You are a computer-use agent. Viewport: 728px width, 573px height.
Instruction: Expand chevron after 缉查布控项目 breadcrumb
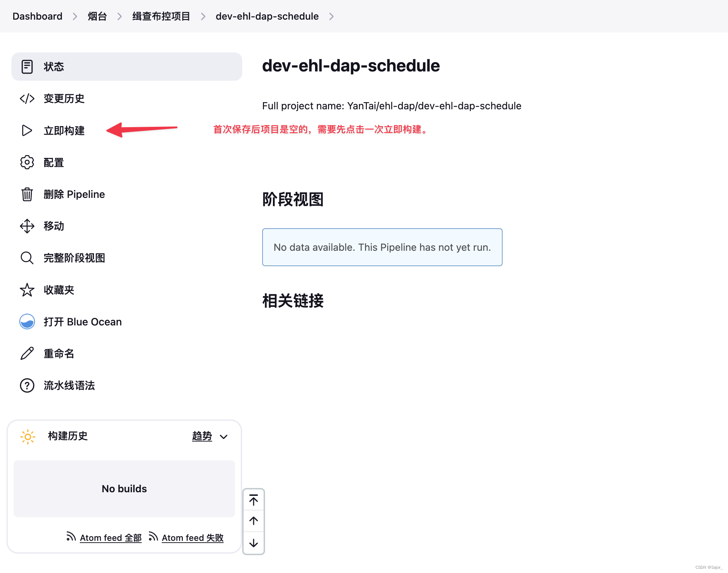203,16
